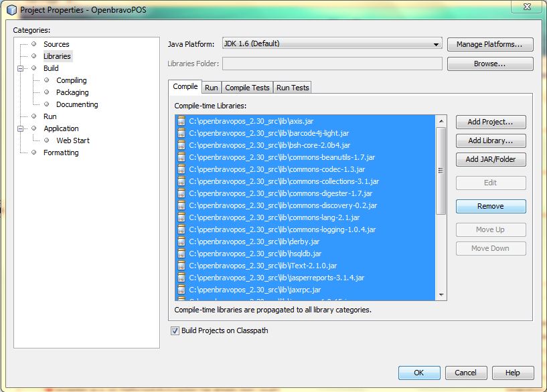Image resolution: width=547 pixels, height=392 pixels.
Task: Switch to the Run tab
Action: click(x=212, y=88)
